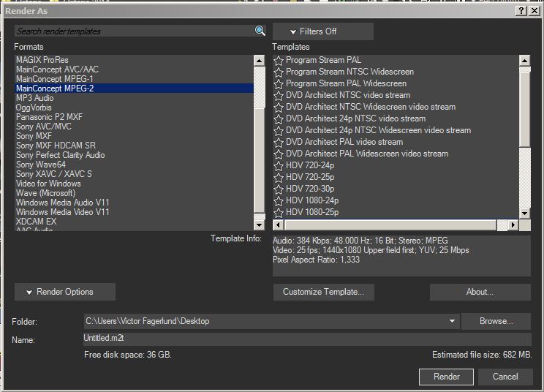Screen dimensions: 544x392
Task: Open the Filters Off dropdown
Action: [x=323, y=31]
